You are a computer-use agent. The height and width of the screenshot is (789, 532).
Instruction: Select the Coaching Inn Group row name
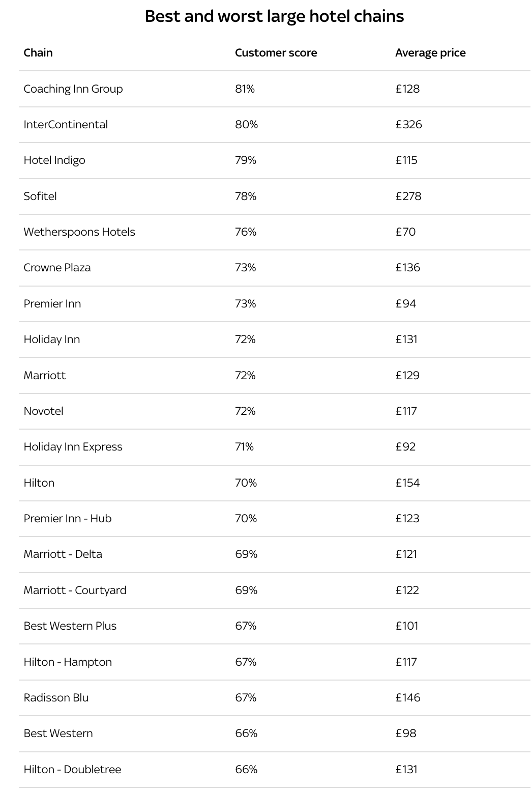[x=73, y=89]
